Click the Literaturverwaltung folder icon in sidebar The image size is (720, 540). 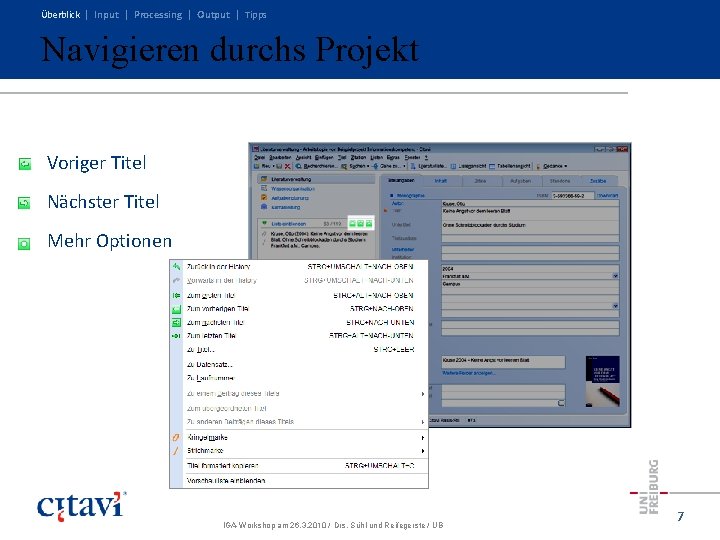point(264,179)
